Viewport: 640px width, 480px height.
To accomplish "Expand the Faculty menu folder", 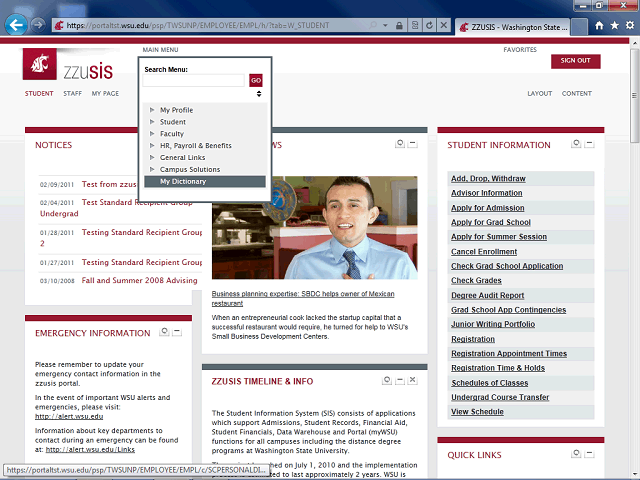I will (152, 133).
